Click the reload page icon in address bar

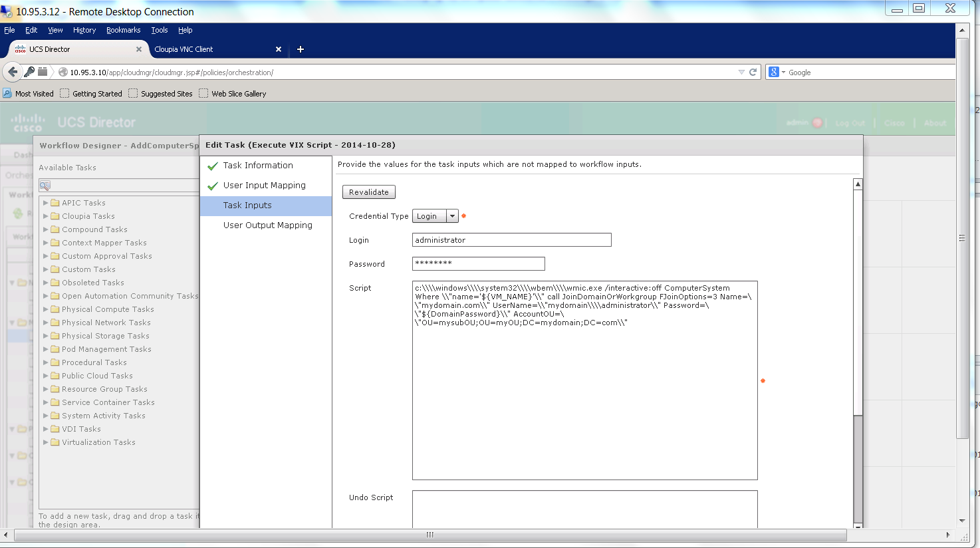click(753, 72)
